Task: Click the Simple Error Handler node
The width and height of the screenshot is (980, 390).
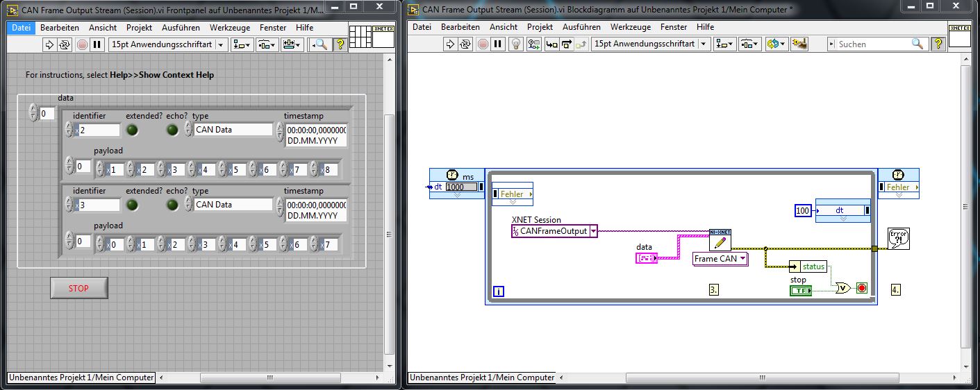Action: tap(898, 239)
